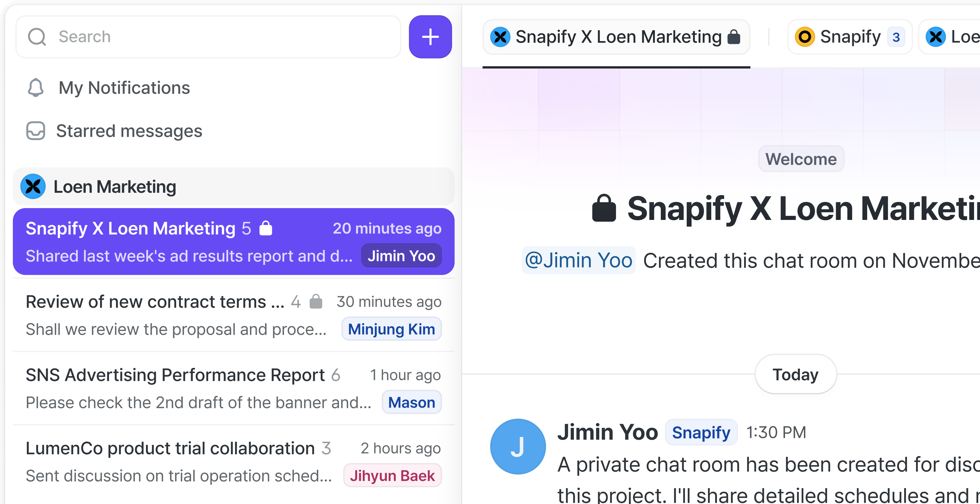Click the unread badge 3 on Snapify tab
980x504 pixels.
[x=896, y=37]
